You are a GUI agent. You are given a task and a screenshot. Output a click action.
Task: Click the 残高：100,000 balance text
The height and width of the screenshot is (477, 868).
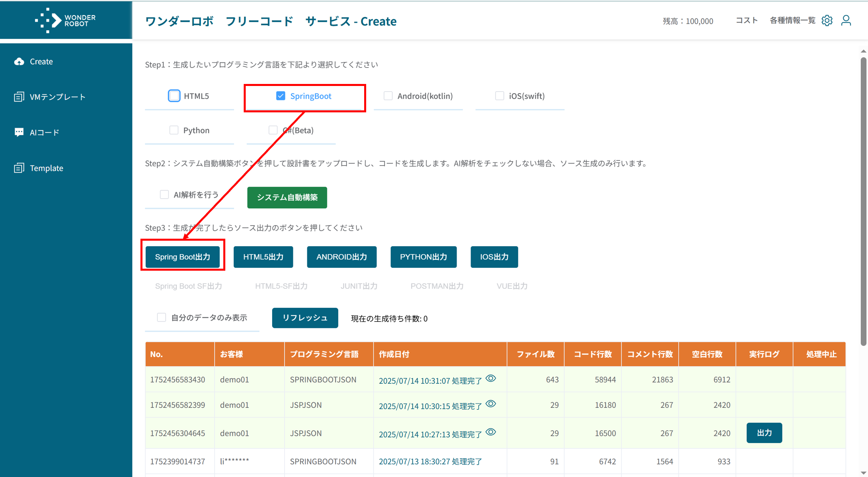pos(688,21)
